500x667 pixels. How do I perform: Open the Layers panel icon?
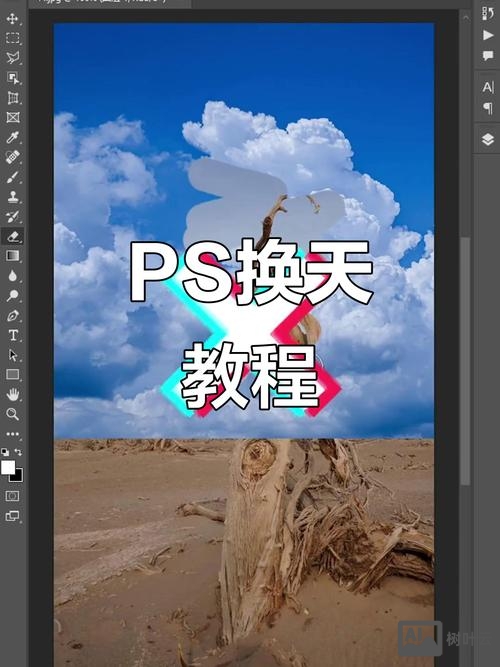(x=488, y=140)
